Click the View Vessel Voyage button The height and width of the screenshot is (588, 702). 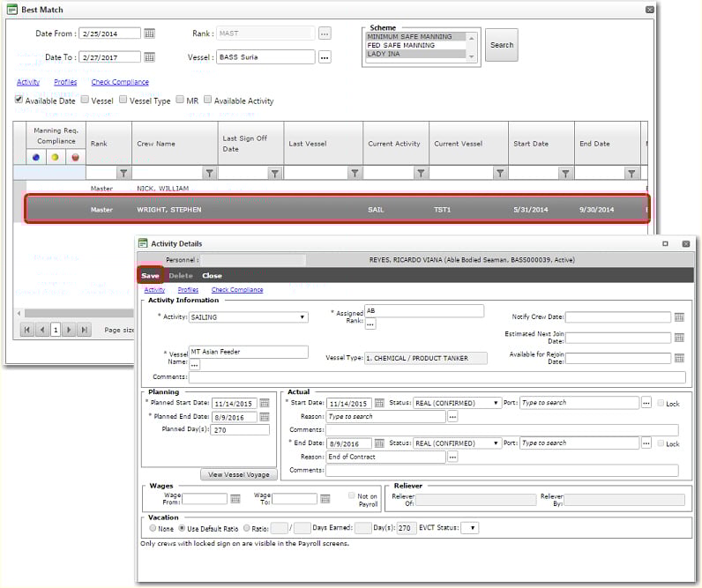click(x=239, y=474)
